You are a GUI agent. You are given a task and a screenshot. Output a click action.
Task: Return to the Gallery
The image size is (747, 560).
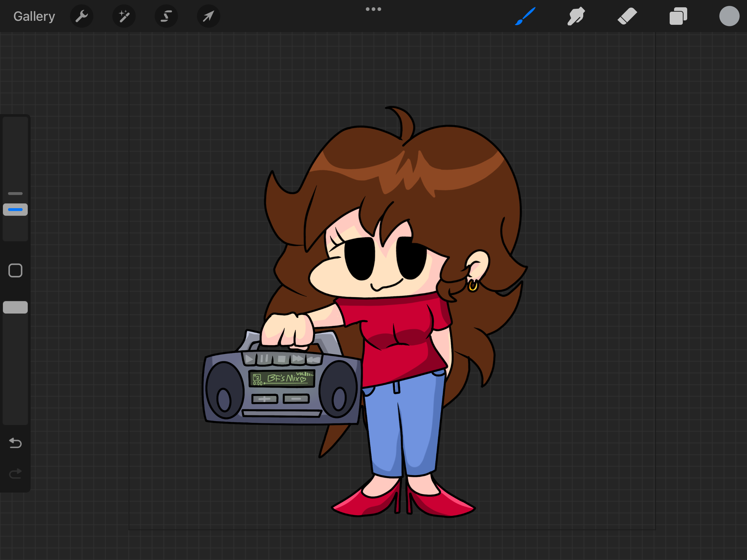tap(34, 16)
